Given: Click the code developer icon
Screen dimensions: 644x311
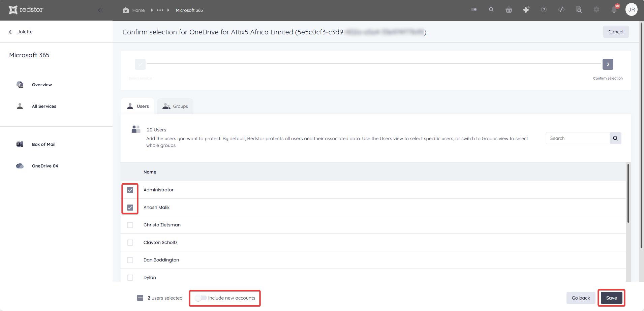Looking at the screenshot, I should pos(561,9).
